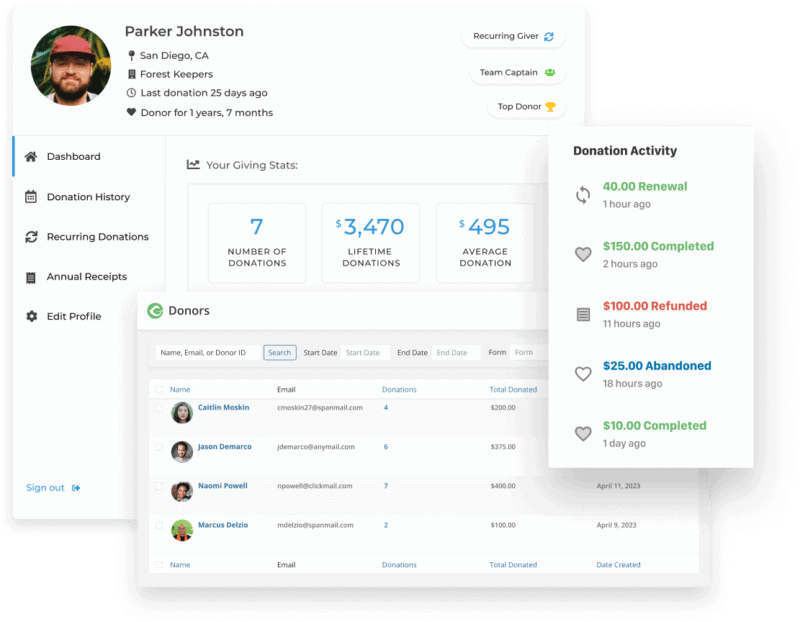
Task: Select the checkbox for Marcus Delzio
Action: coord(158,525)
